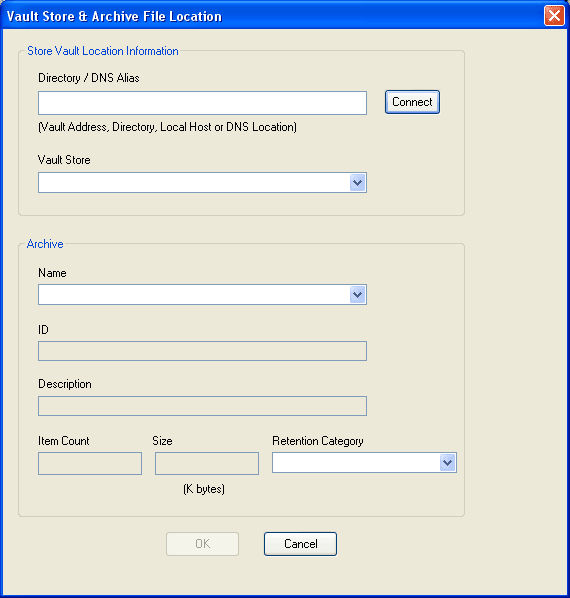Click the Store Vault Location Information group label
The width and height of the screenshot is (570, 598).
click(x=103, y=51)
